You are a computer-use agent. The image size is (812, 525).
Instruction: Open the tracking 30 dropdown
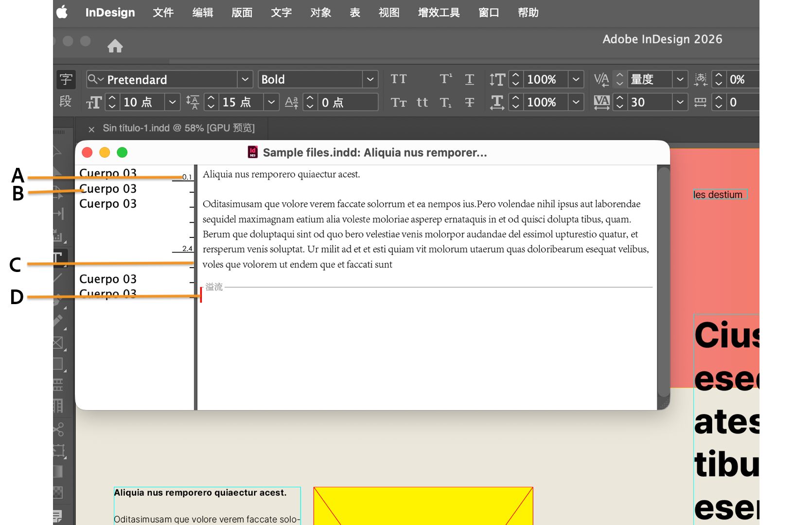click(680, 102)
